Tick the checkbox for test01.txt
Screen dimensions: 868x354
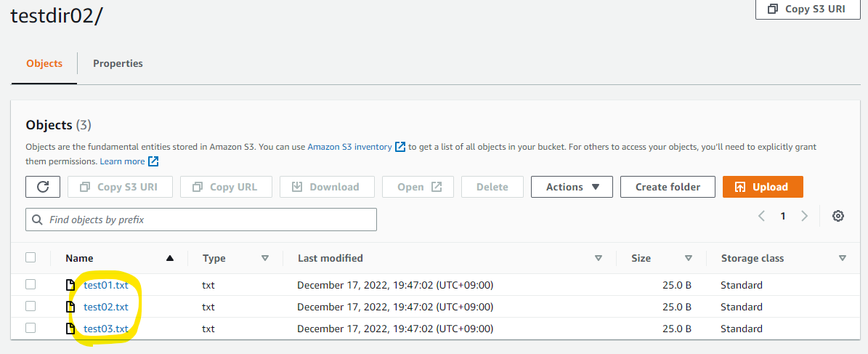click(31, 285)
